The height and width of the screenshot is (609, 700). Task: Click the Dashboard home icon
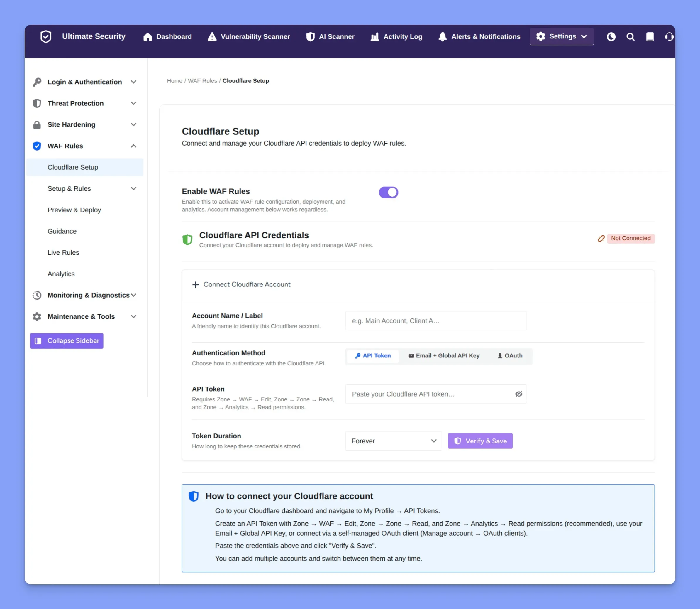147,37
